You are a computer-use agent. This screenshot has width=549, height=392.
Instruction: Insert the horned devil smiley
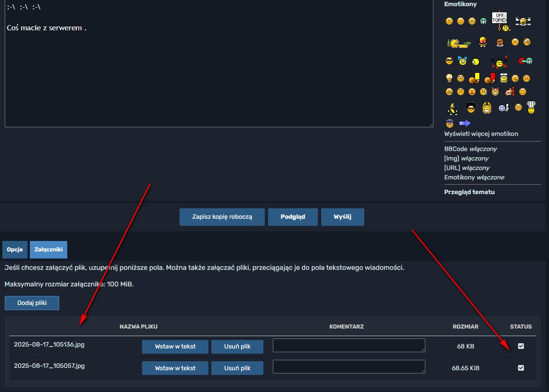[495, 91]
